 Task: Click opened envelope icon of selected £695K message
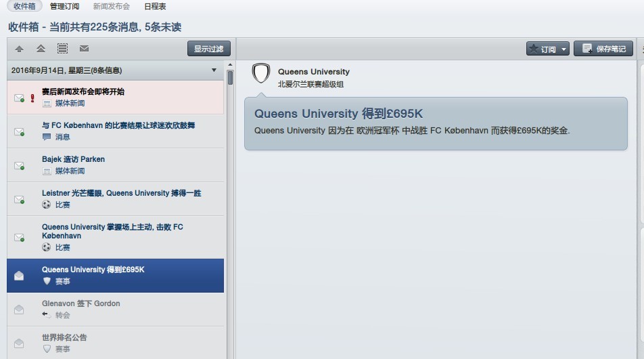(x=19, y=276)
